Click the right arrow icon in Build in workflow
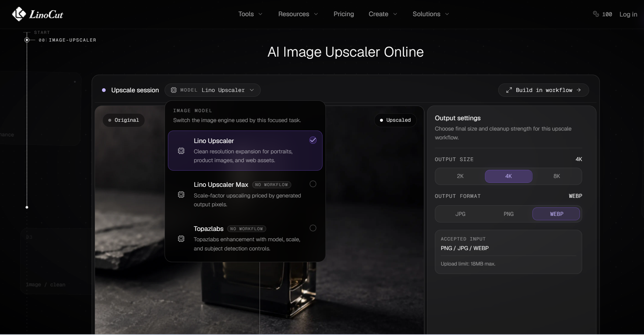644x335 pixels. pos(579,90)
